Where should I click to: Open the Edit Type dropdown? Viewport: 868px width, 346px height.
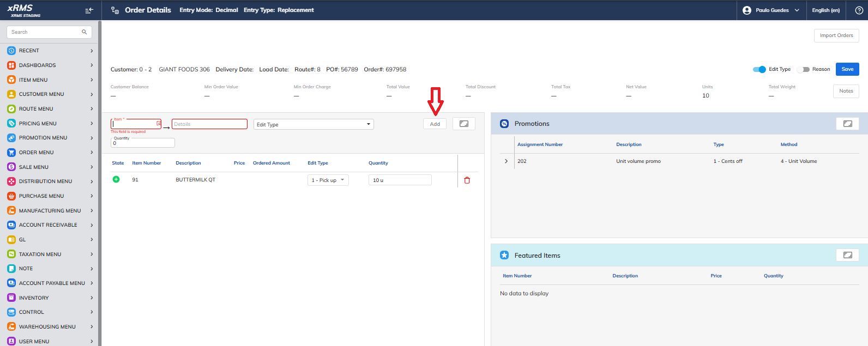coord(314,124)
